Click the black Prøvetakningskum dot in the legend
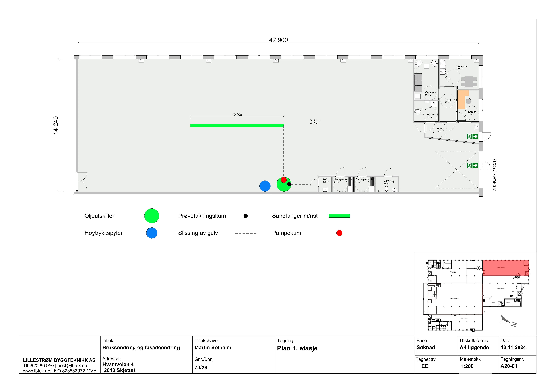The height and width of the screenshot is (392, 555). [245, 216]
